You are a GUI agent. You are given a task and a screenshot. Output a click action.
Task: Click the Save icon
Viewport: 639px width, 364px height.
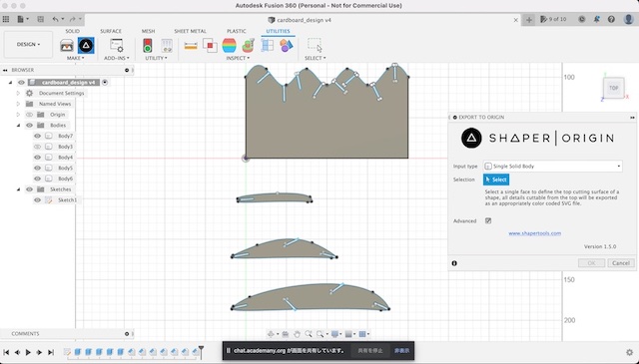(x=40, y=19)
